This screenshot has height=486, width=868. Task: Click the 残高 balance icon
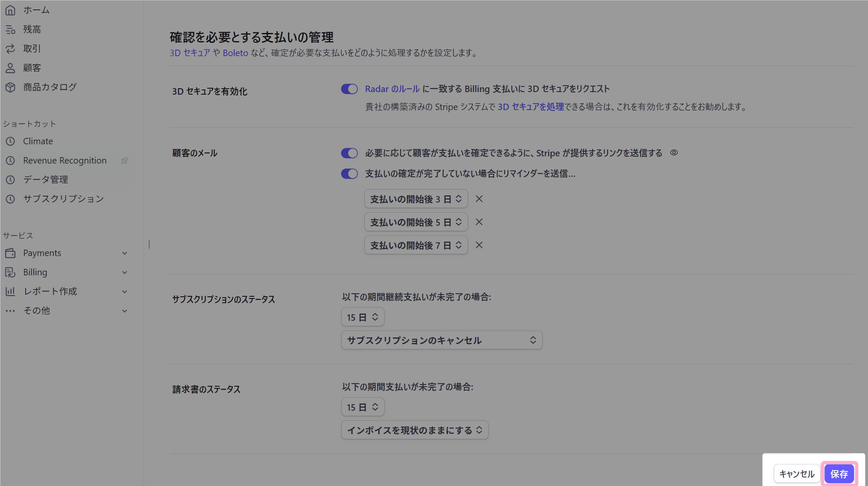click(x=10, y=30)
